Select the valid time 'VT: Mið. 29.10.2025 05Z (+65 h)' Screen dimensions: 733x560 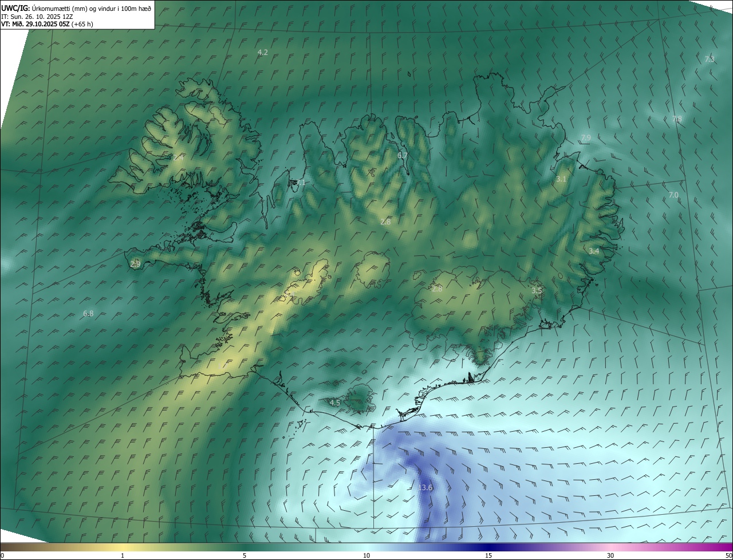point(47,24)
